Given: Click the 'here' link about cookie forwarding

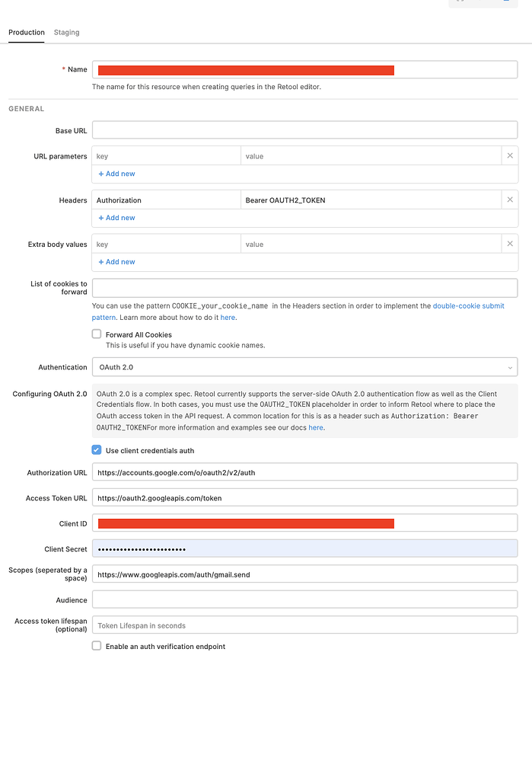Looking at the screenshot, I should pos(228,318).
